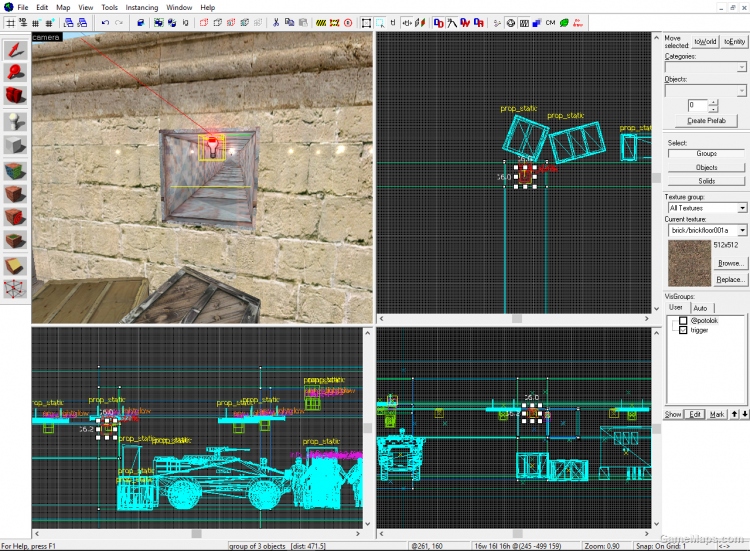Set selection mode to Objects

tap(706, 167)
